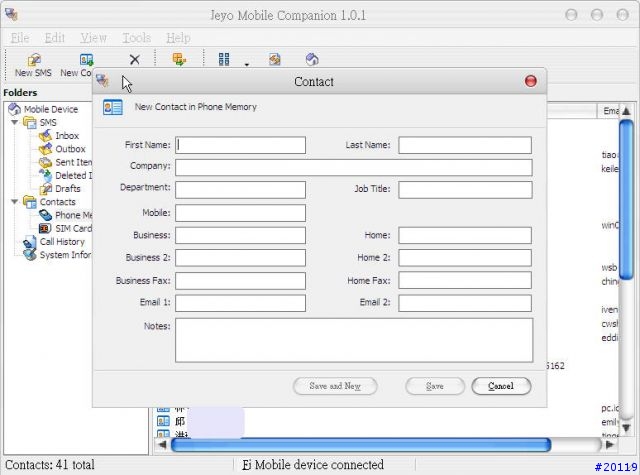Click the mobile device home icon in toolbar
Screen dimensions: 640x475
[x=312, y=59]
